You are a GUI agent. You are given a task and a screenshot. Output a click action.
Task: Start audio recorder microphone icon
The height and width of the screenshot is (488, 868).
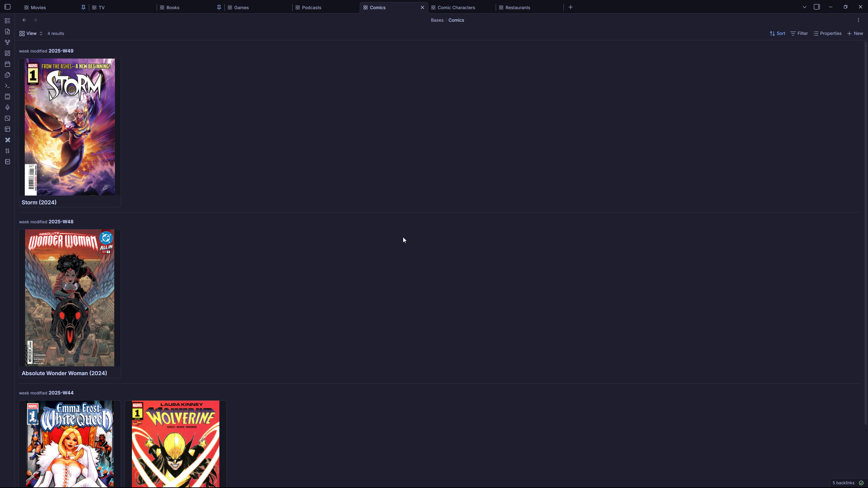click(7, 107)
